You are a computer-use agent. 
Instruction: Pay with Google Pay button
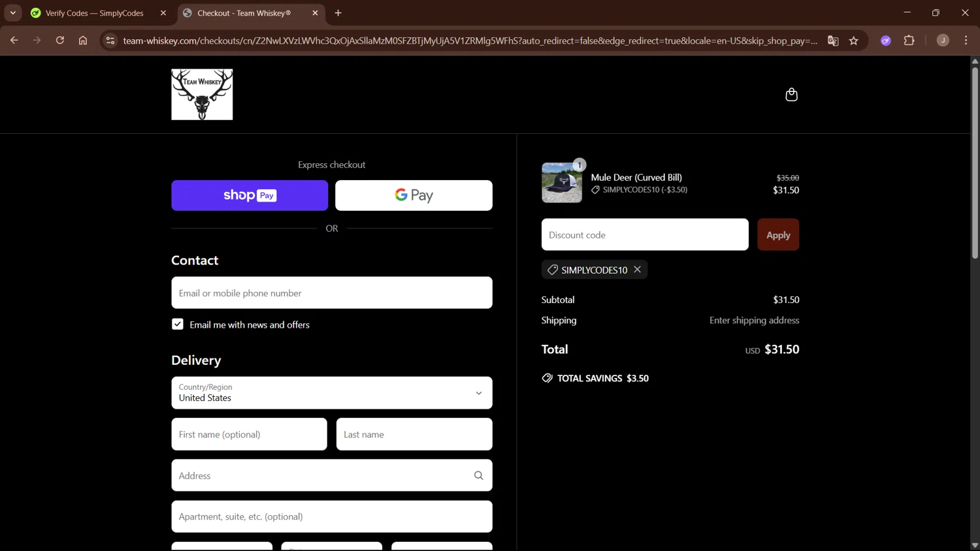pos(414,195)
